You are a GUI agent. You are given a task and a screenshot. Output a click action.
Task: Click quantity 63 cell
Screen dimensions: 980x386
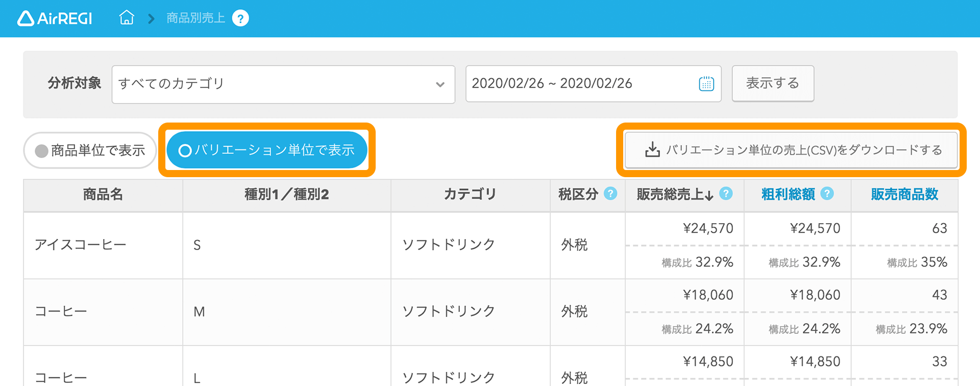pos(940,228)
